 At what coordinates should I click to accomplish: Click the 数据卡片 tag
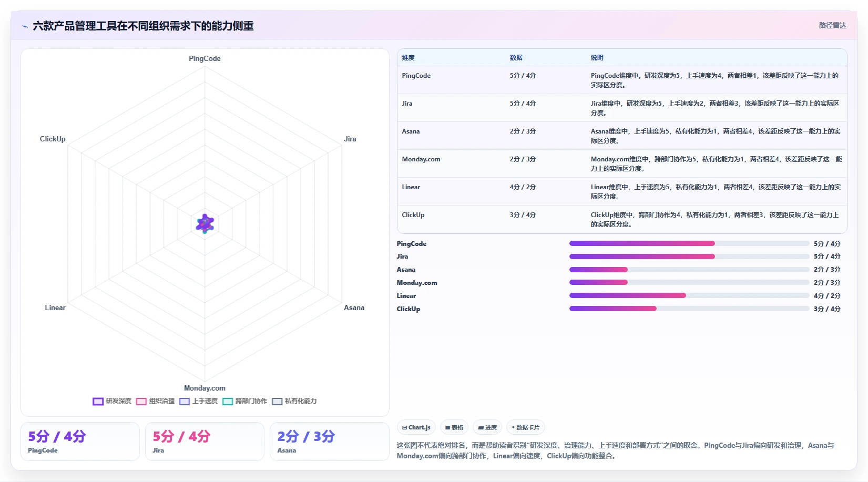tap(526, 427)
